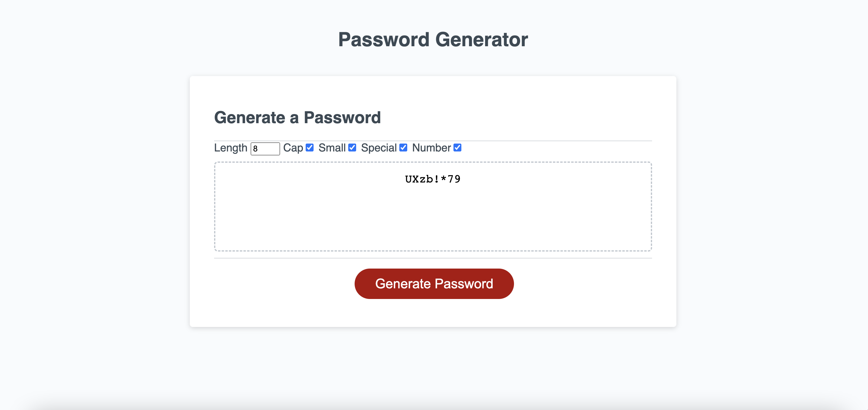
Task: Uncheck the Number checkbox
Action: 457,148
